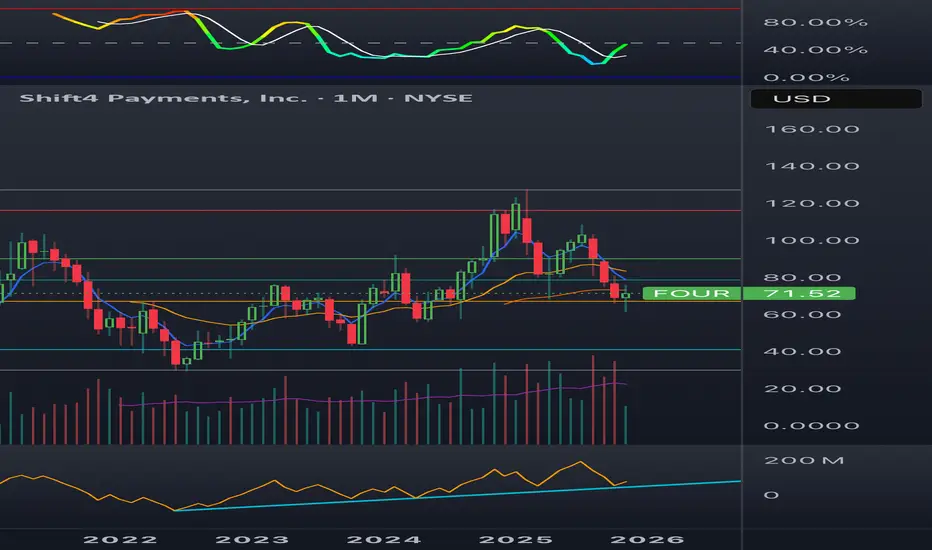Click the 60.00 price axis label

pos(802,315)
